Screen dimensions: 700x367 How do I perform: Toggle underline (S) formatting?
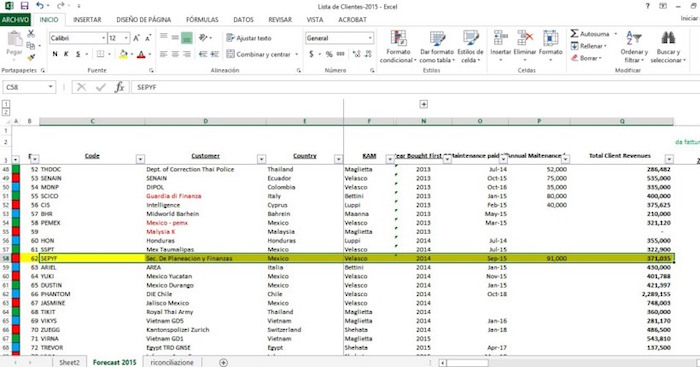[78, 54]
